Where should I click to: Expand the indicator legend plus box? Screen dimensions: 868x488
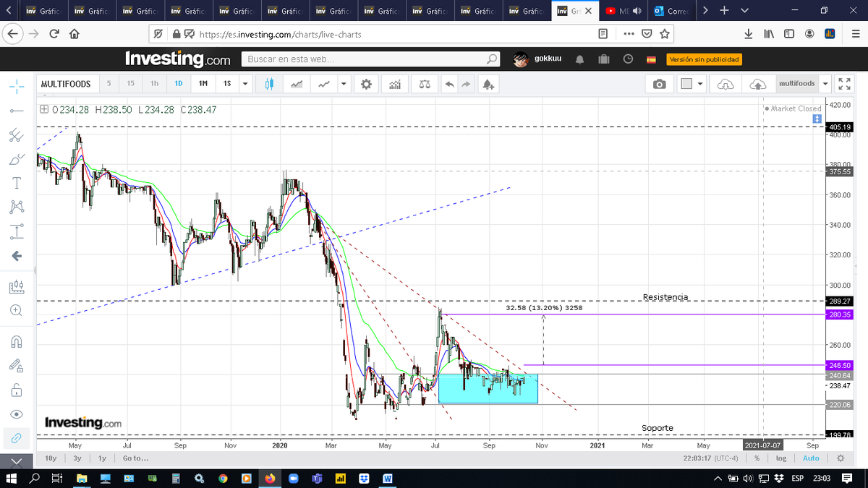44,109
